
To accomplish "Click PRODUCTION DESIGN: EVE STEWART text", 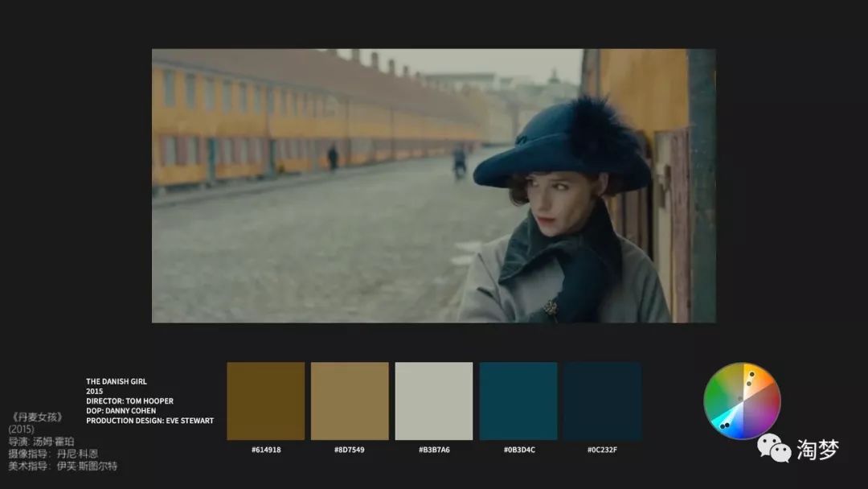I will click(149, 421).
